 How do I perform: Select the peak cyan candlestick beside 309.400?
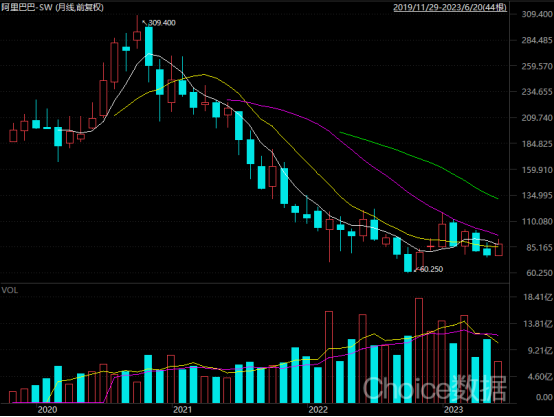tap(149, 46)
